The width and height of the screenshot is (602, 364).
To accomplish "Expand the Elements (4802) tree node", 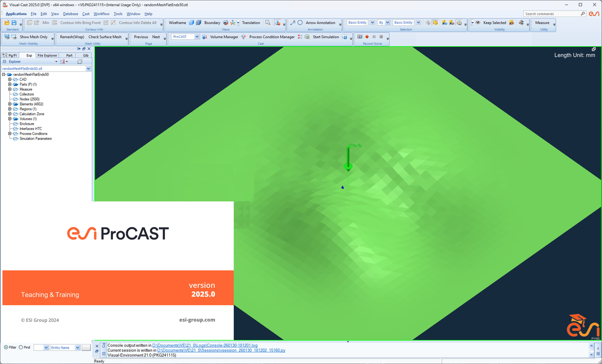I will (10, 104).
